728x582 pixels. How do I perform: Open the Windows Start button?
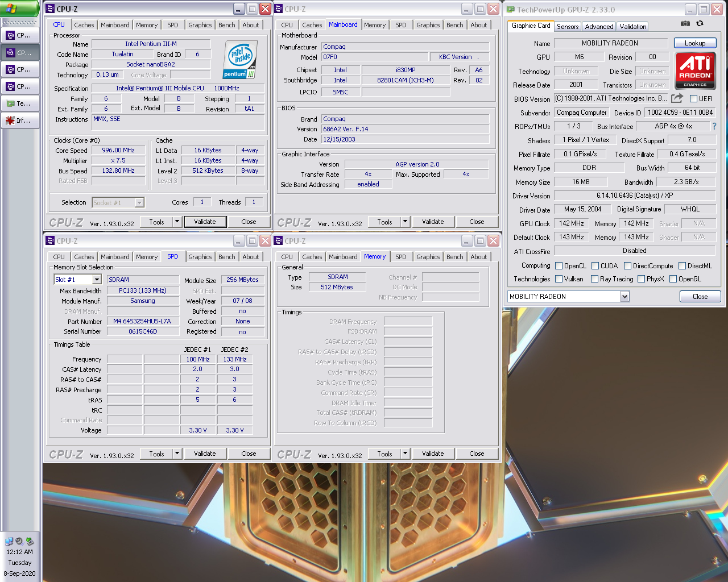point(19,8)
